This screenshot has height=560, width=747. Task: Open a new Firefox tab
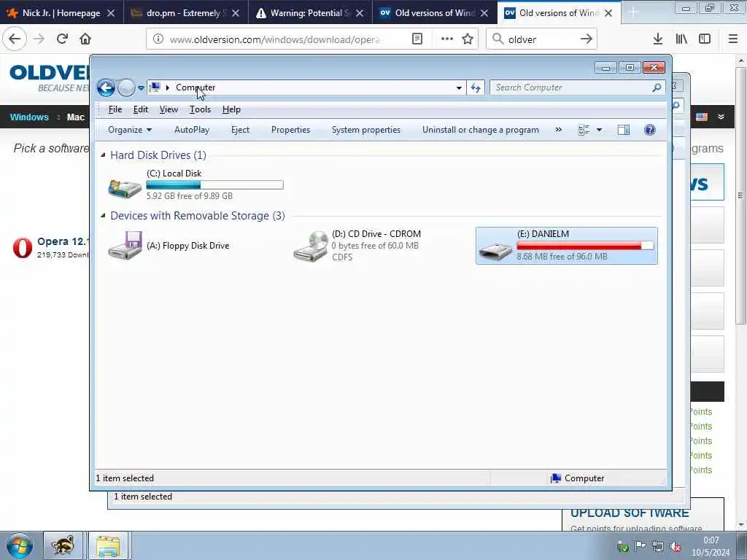[x=633, y=13]
